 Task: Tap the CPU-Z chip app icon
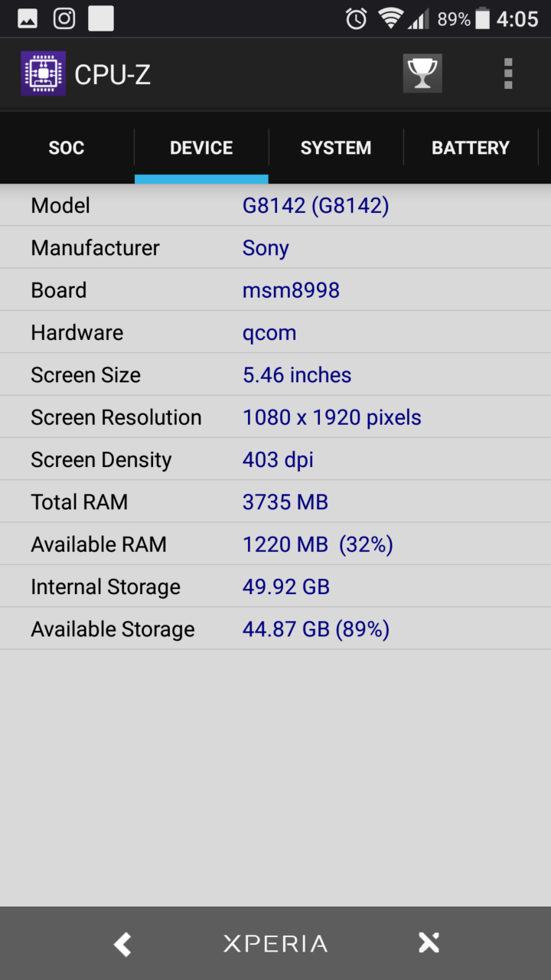click(x=43, y=74)
